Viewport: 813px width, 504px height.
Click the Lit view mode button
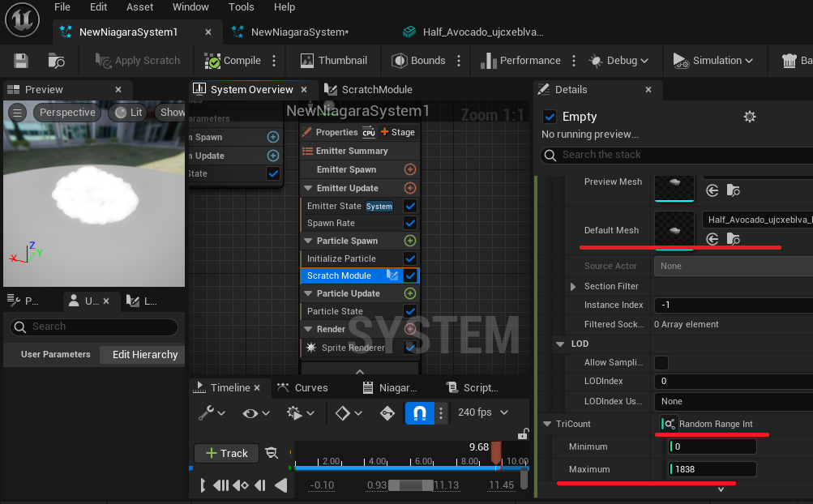pyautogui.click(x=129, y=113)
